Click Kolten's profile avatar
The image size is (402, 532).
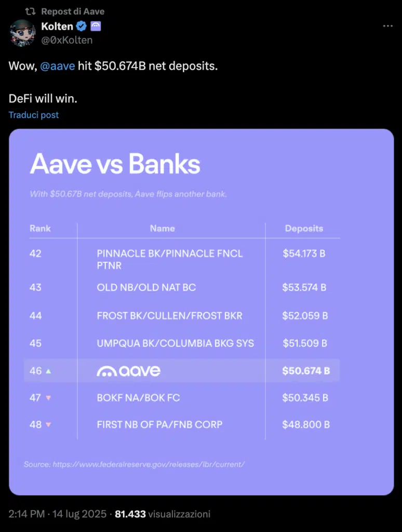pos(22,33)
